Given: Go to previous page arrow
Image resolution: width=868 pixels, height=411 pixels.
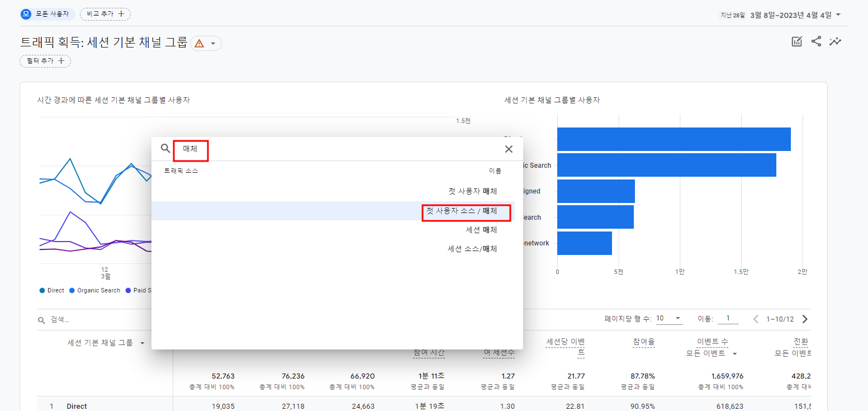Looking at the screenshot, I should (756, 319).
